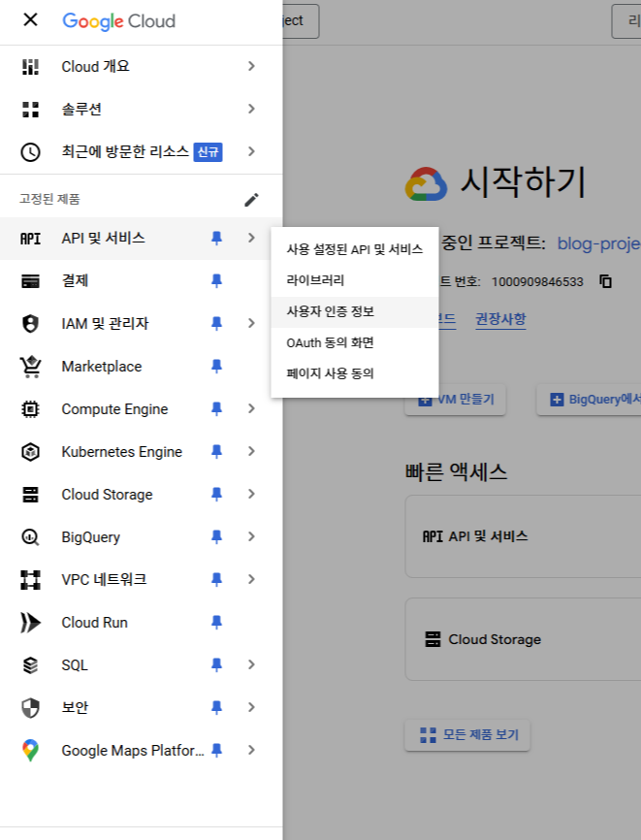641x840 pixels.
Task: Click the Compute Engine chip icon
Action: click(x=30, y=409)
